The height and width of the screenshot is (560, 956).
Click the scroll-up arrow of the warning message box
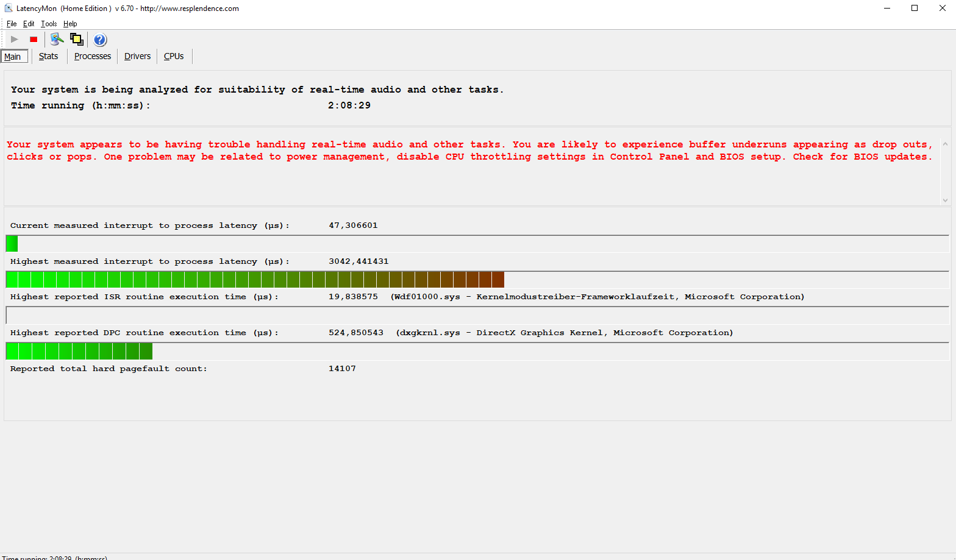click(x=945, y=144)
